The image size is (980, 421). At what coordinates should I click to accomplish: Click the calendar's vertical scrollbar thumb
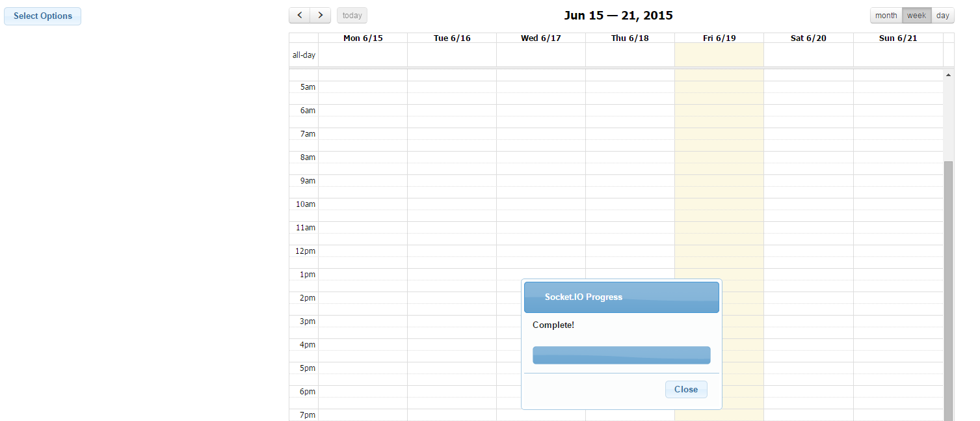[948, 286]
